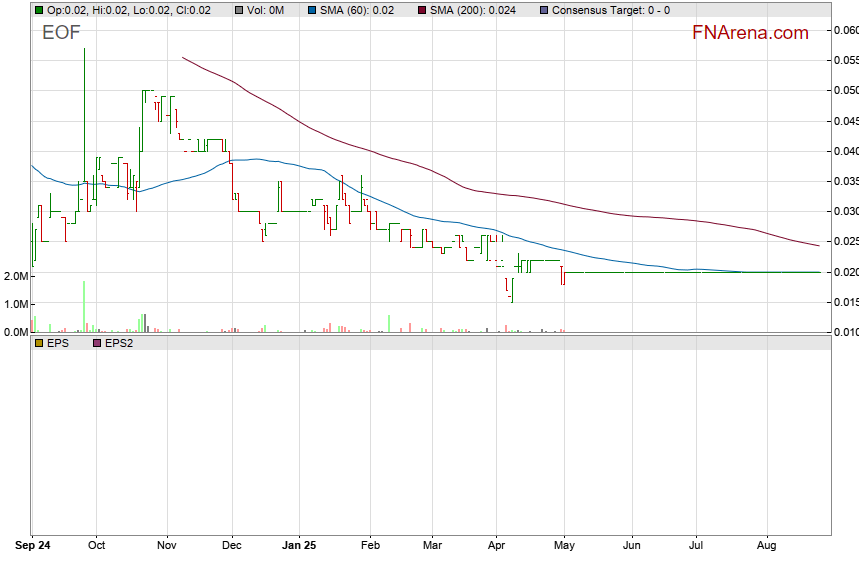Click the May date axis label
This screenshot has height=566, width=859.
(565, 547)
